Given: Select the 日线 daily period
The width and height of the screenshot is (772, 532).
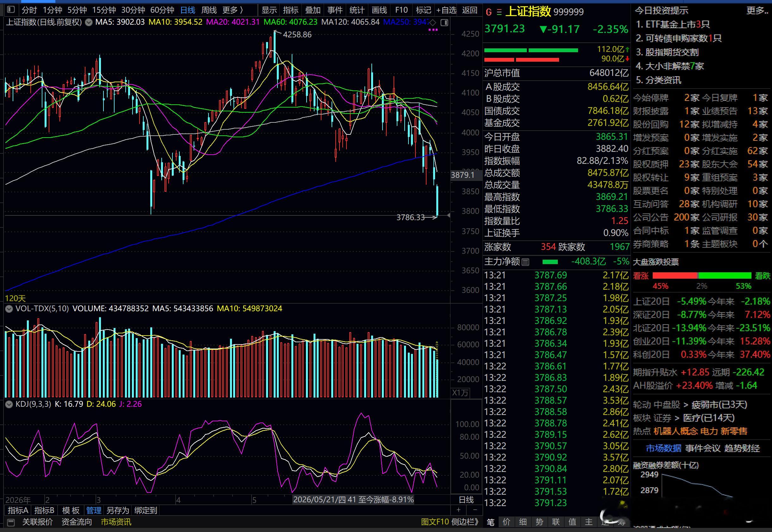Looking at the screenshot, I should pyautogui.click(x=187, y=10).
